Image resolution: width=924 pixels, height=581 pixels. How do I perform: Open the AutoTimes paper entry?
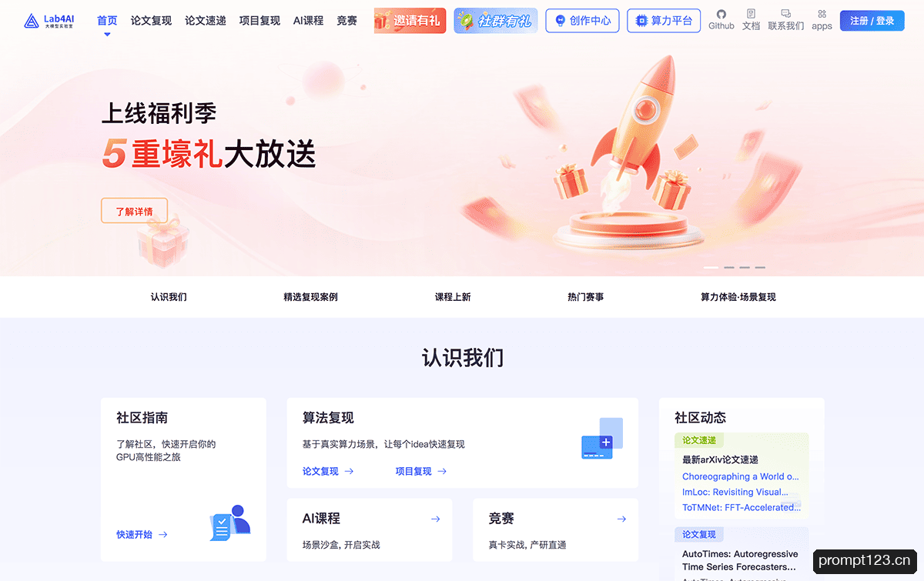(740, 560)
